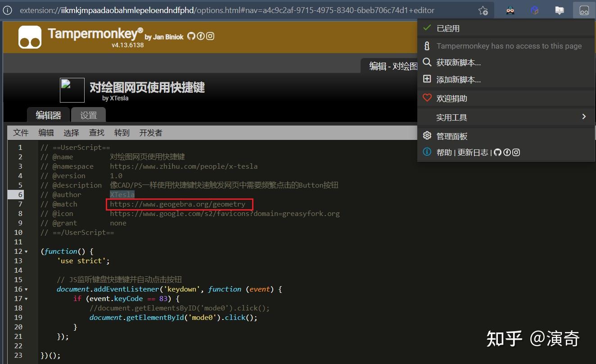Open the 转到 menu
Viewport: 596px width, 364px height.
(122, 133)
